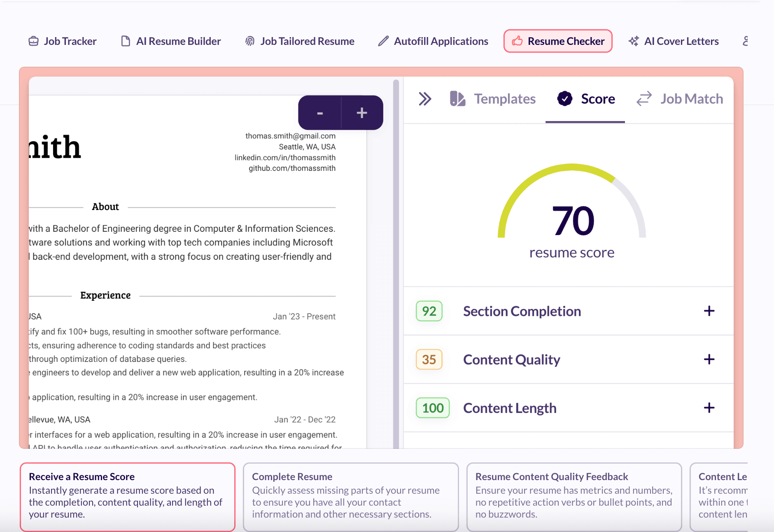Click the Resume Content Quality Feedback card
Image resolution: width=774 pixels, height=532 pixels.
point(574,496)
